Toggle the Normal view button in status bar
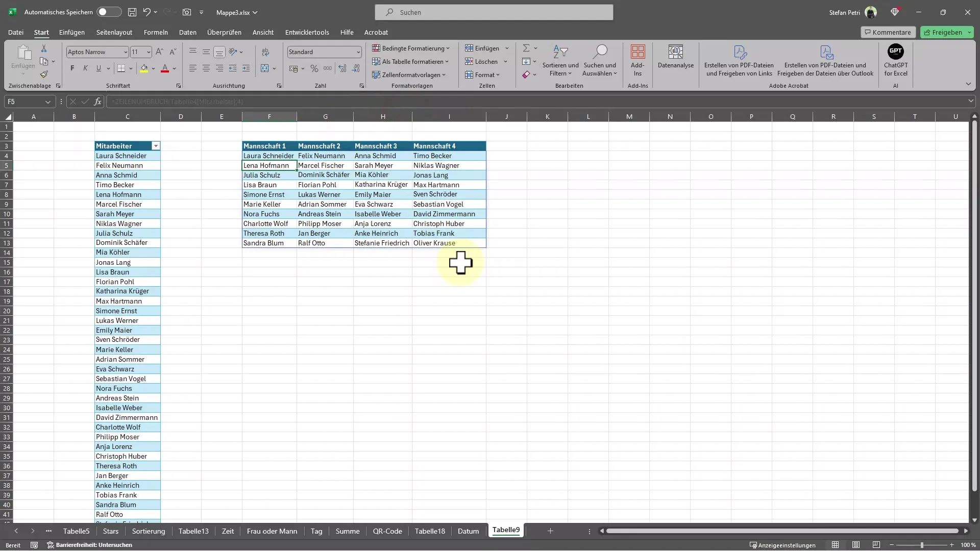Viewport: 980px width, 551px height. pos(835,545)
